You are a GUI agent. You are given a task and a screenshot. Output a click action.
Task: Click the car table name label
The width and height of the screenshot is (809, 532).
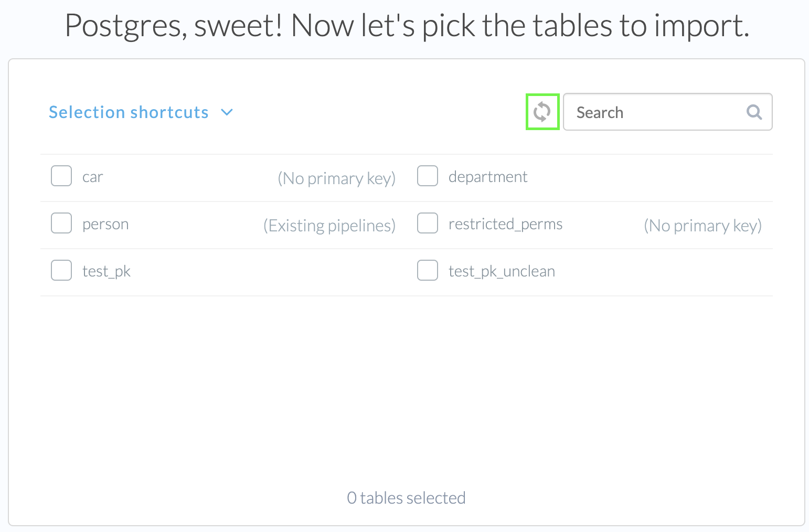pos(92,177)
